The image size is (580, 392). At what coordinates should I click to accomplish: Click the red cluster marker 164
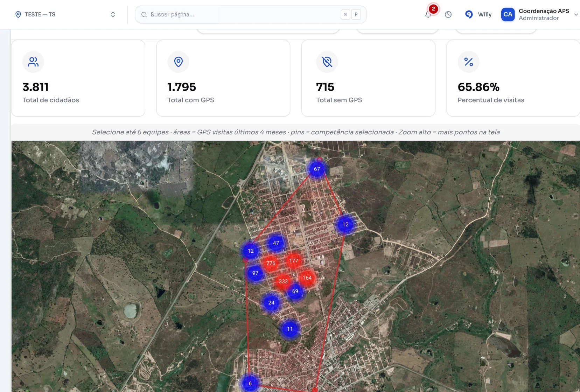tap(307, 278)
